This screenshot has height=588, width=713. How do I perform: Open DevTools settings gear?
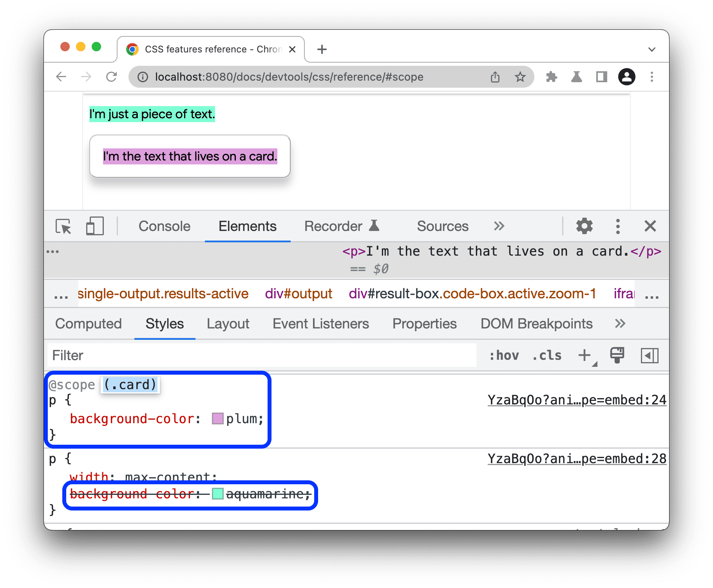tap(584, 226)
